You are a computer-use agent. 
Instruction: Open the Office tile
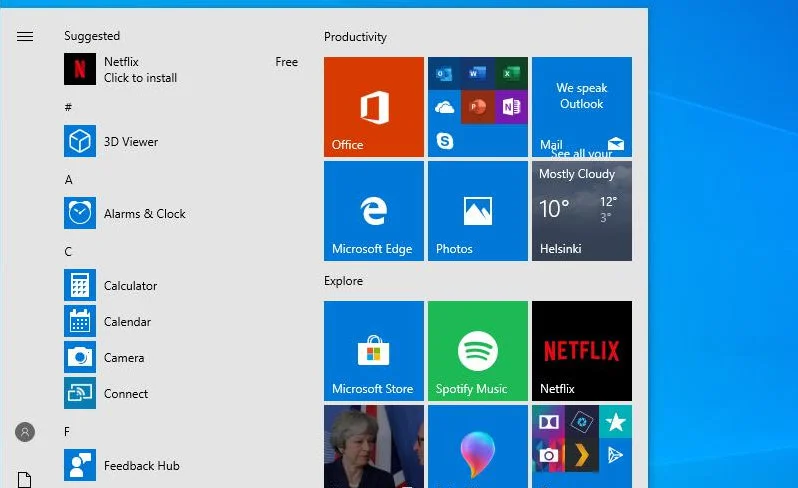374,107
